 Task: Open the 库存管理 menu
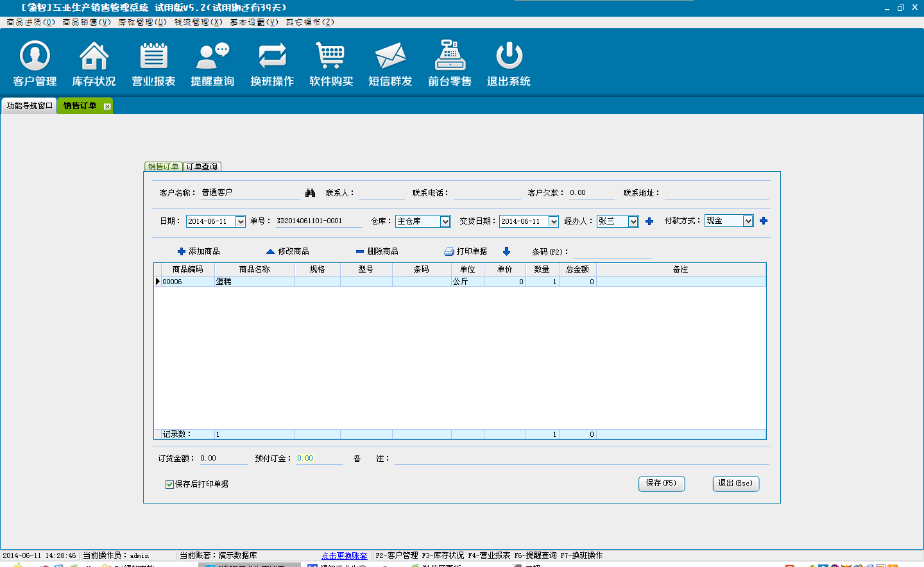142,22
